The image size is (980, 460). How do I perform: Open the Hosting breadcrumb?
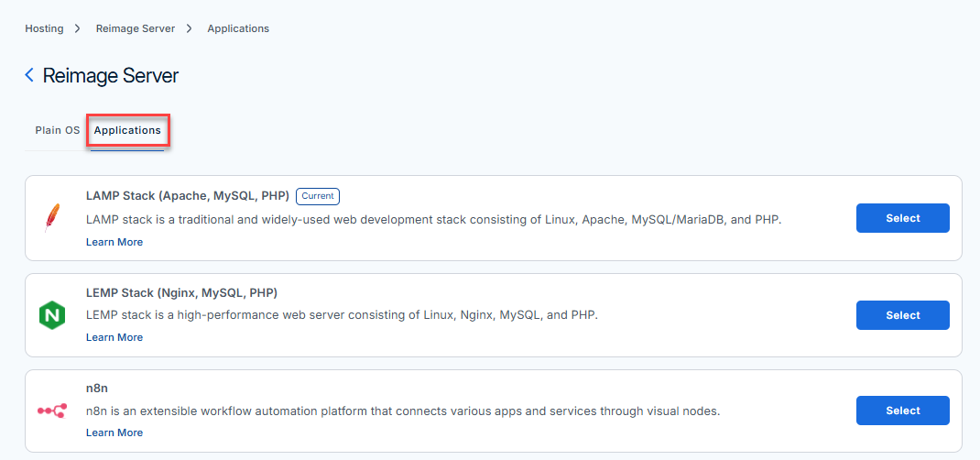click(44, 28)
